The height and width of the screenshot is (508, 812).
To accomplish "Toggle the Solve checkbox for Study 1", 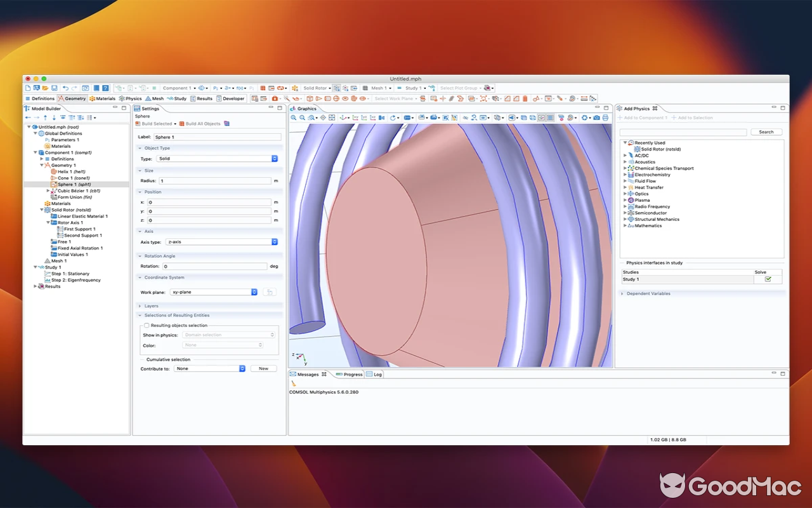I will coord(768,279).
